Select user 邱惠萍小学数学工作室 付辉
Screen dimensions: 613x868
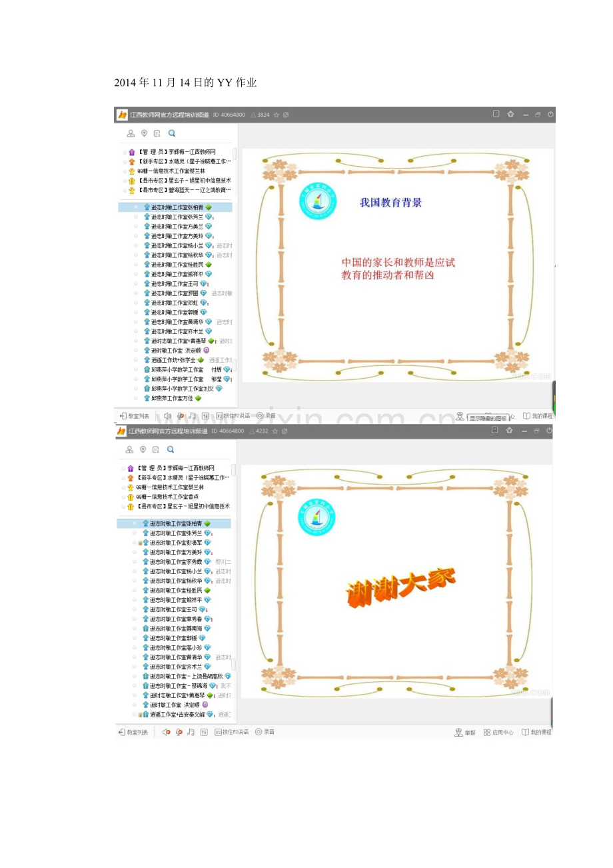coord(187,369)
